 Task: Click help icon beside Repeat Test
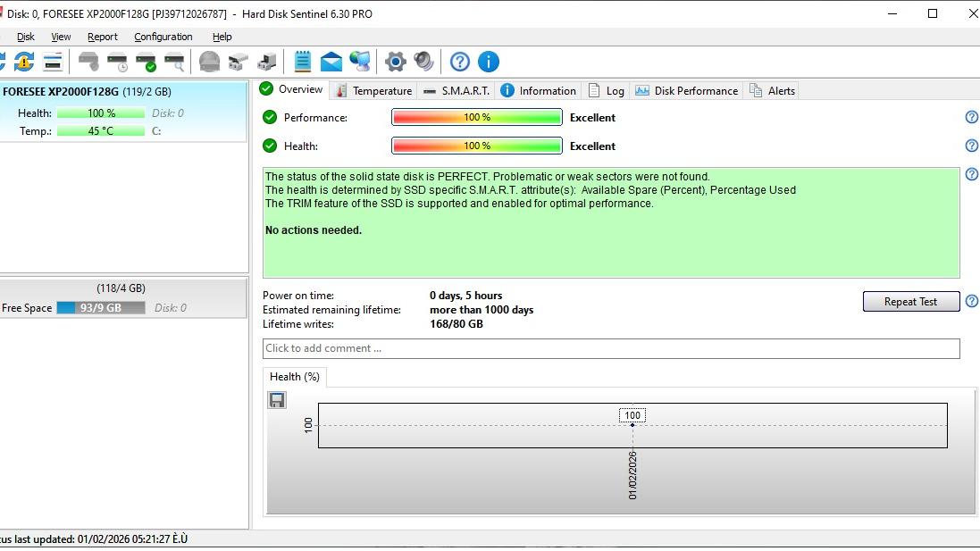(972, 301)
